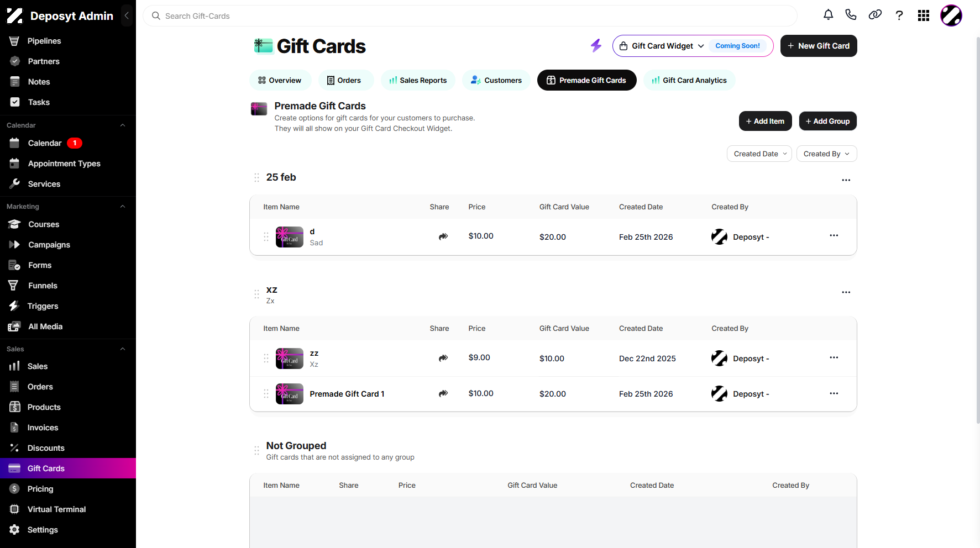Switch to the Overview tab

click(280, 80)
